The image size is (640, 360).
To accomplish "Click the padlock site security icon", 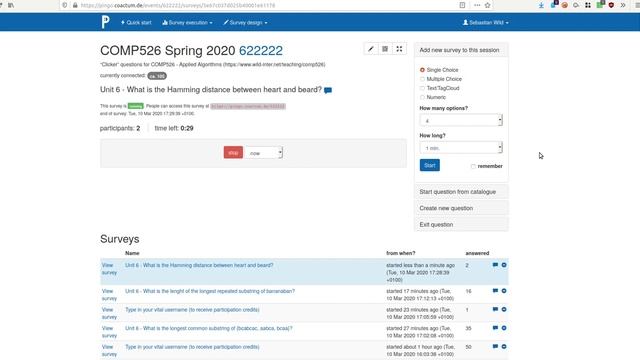I will pyautogui.click(x=75, y=5).
